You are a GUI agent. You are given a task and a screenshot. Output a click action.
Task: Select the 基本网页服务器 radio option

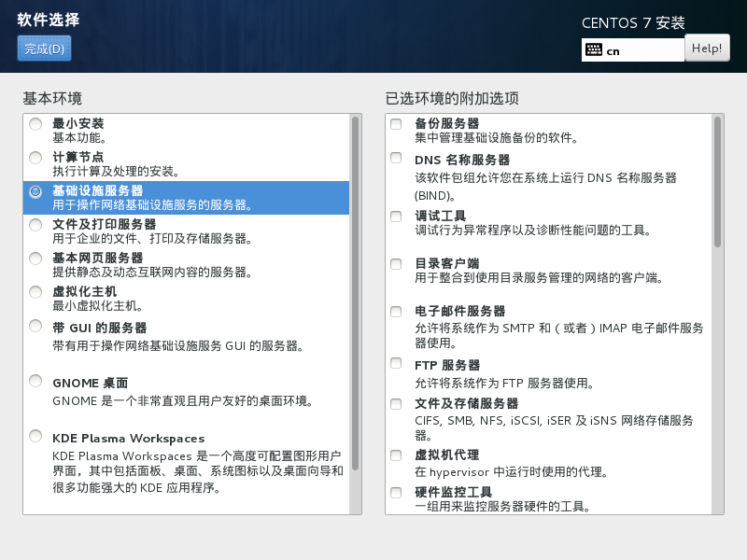35,259
